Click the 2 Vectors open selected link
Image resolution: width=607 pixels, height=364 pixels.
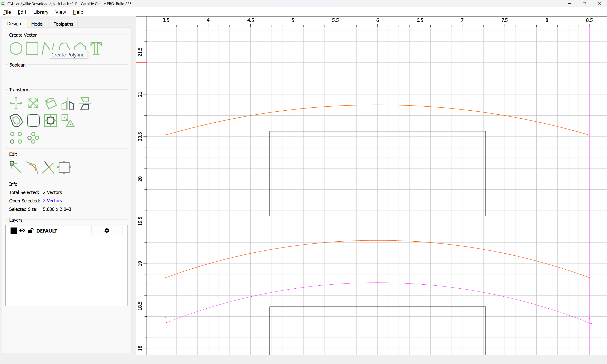[52, 201]
